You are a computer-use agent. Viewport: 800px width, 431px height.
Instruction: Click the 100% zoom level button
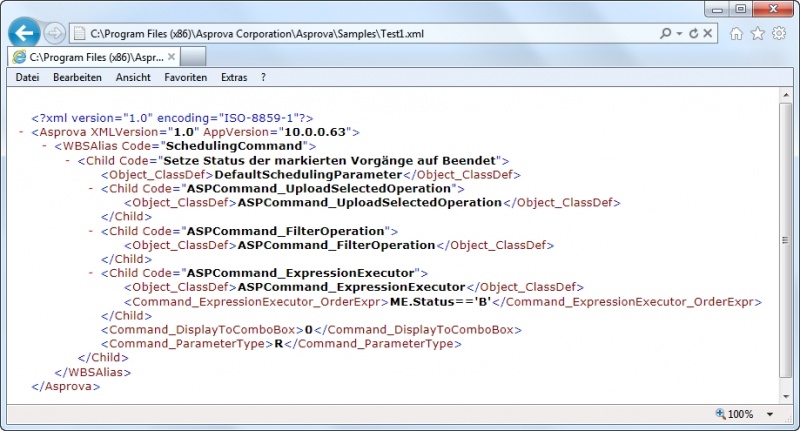pos(734,414)
